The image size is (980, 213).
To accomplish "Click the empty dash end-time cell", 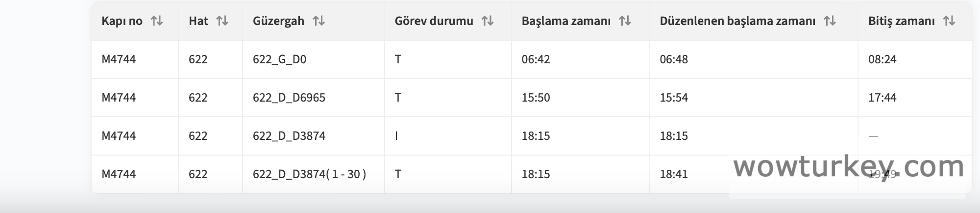I will pyautogui.click(x=873, y=136).
